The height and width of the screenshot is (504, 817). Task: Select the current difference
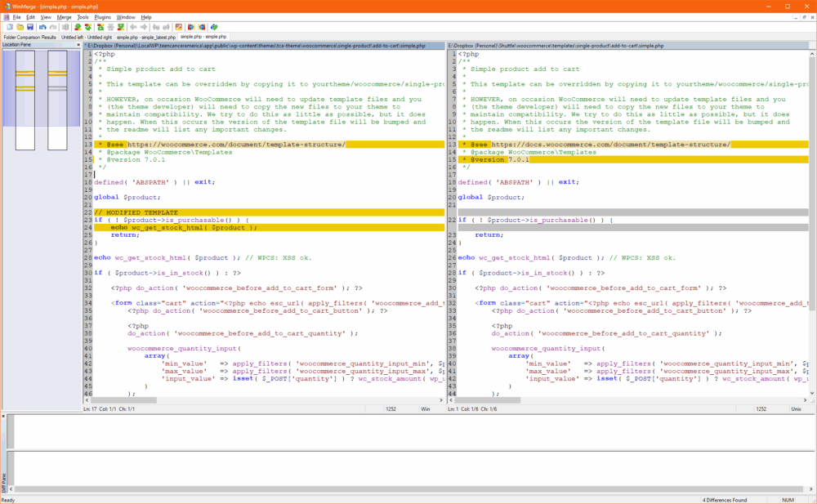tap(110, 25)
